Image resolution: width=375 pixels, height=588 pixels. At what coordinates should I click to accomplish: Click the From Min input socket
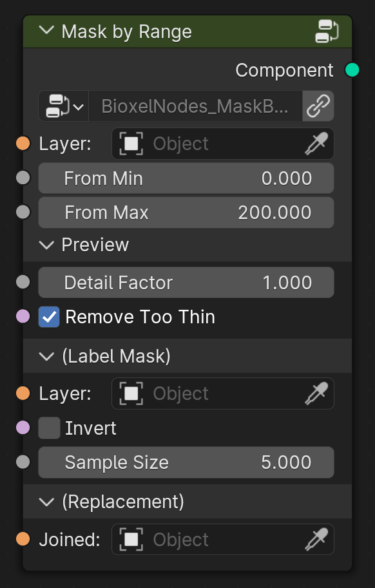click(23, 178)
